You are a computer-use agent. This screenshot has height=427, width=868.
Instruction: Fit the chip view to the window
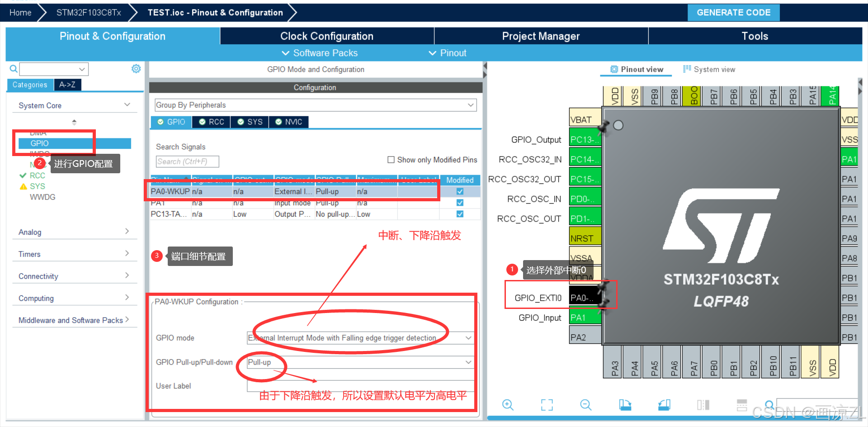click(x=547, y=404)
